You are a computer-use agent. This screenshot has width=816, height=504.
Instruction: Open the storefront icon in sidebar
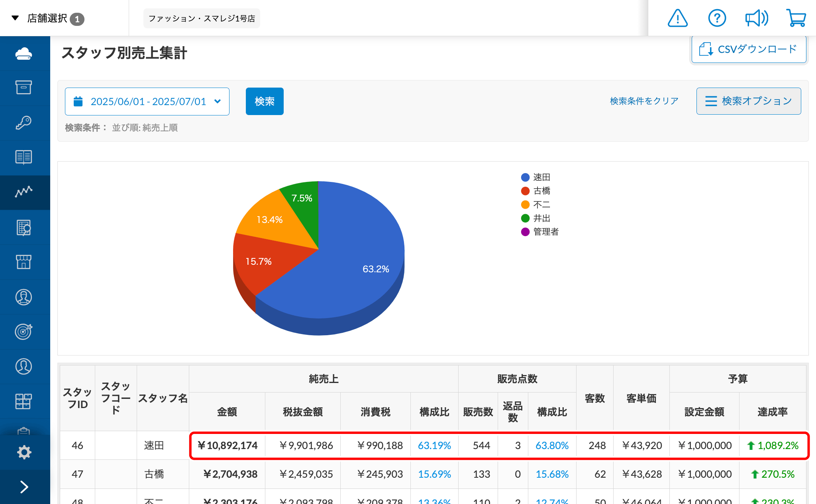tap(24, 262)
